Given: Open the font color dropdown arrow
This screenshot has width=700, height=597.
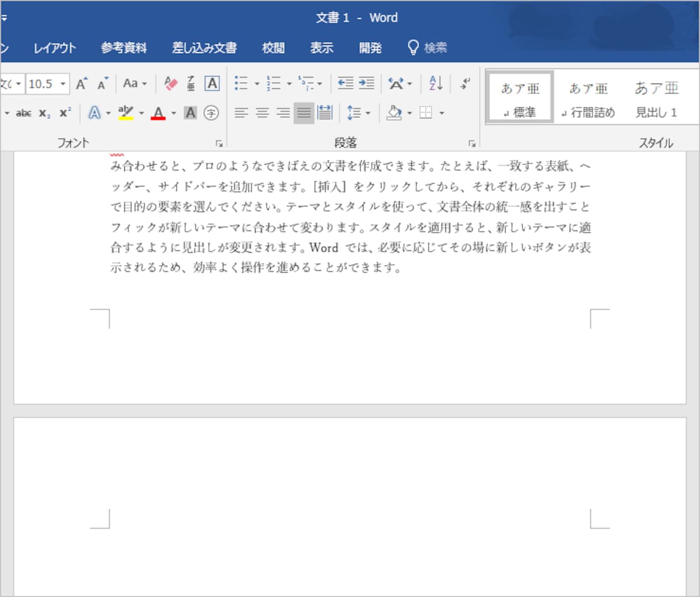Looking at the screenshot, I should [x=173, y=113].
